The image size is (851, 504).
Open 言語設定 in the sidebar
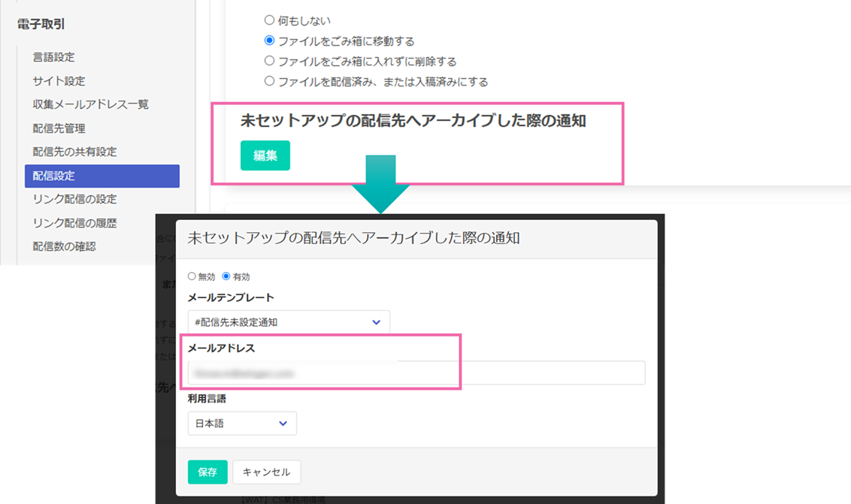pyautogui.click(x=53, y=57)
